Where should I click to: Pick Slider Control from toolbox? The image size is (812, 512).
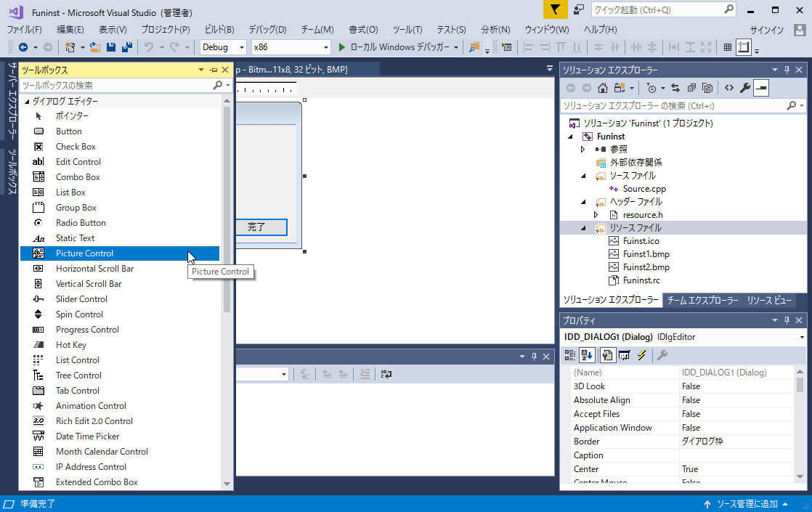point(120,299)
